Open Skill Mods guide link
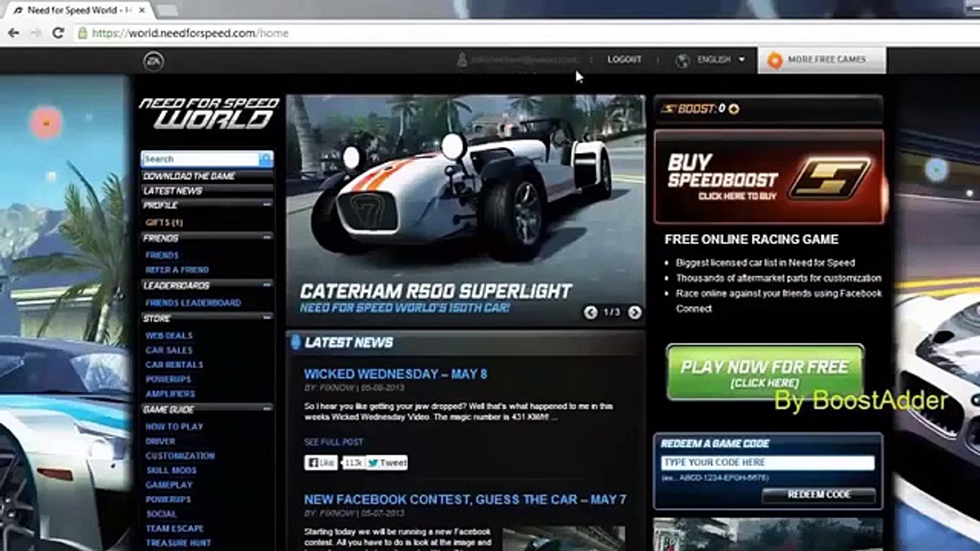Viewport: 980px width, 551px height. click(171, 471)
